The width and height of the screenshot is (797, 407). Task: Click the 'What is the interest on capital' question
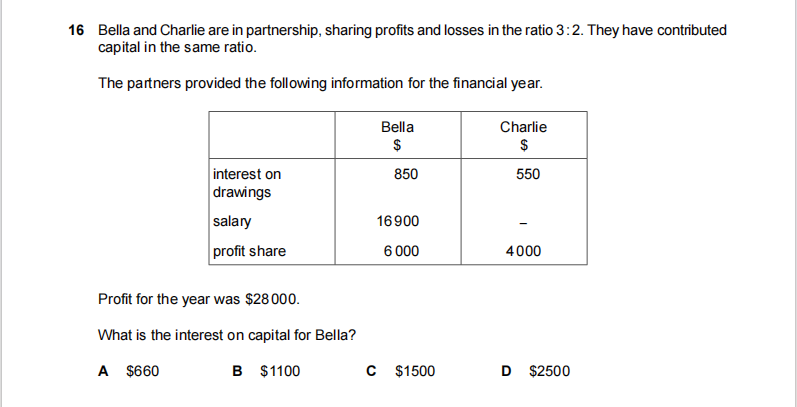[x=226, y=334]
